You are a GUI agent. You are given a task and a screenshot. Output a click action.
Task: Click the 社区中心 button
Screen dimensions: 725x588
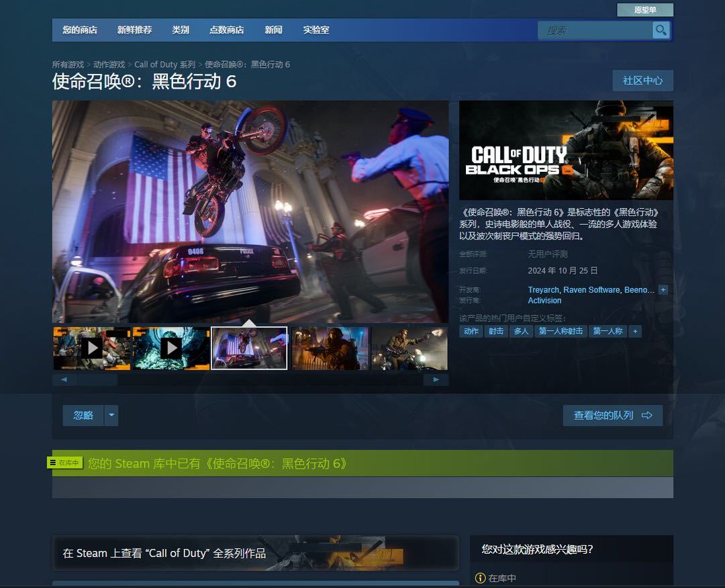coord(642,81)
